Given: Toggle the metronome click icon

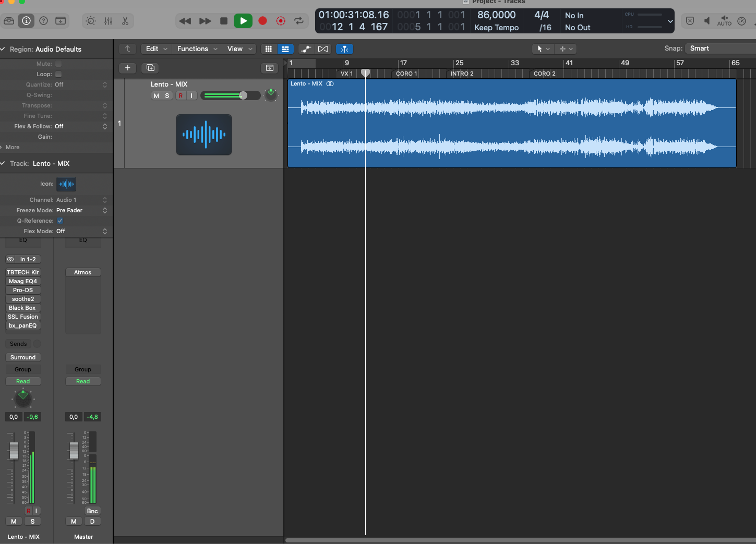Looking at the screenshot, I should point(741,21).
